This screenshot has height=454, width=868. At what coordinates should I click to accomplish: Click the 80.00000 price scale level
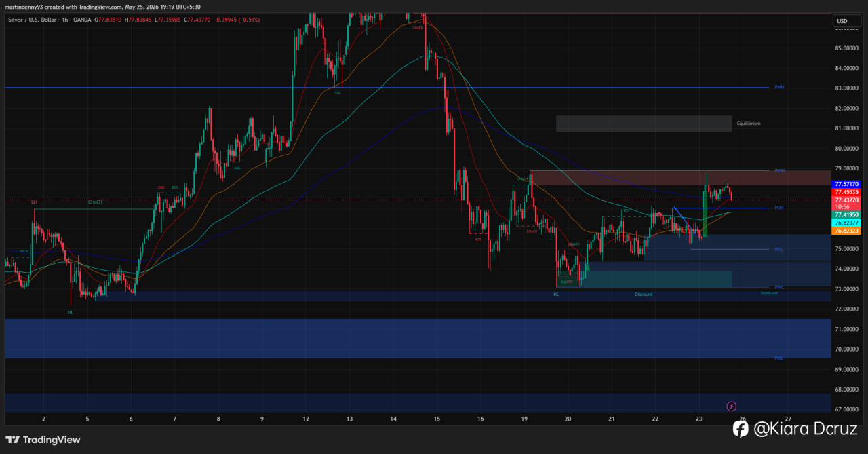click(847, 148)
